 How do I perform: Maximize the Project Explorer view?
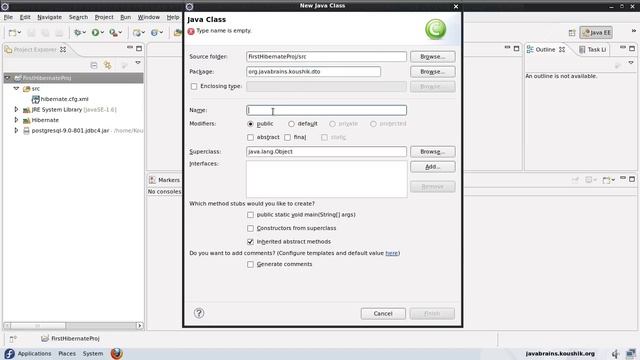pyautogui.click(x=139, y=48)
